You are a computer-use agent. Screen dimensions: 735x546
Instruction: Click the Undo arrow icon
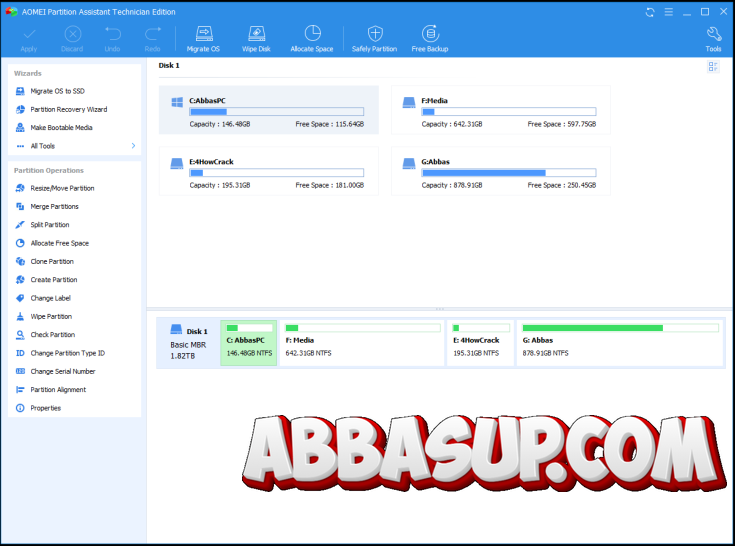[x=112, y=34]
